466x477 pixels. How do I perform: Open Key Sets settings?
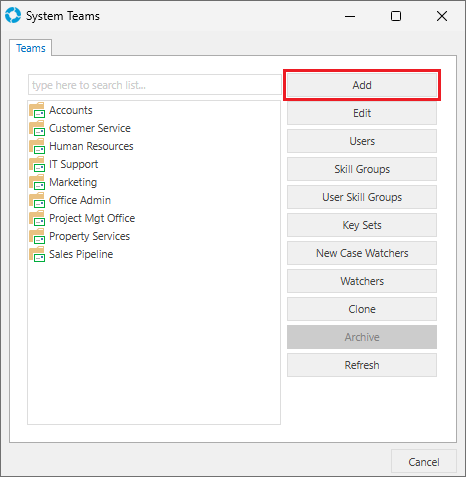pyautogui.click(x=362, y=225)
